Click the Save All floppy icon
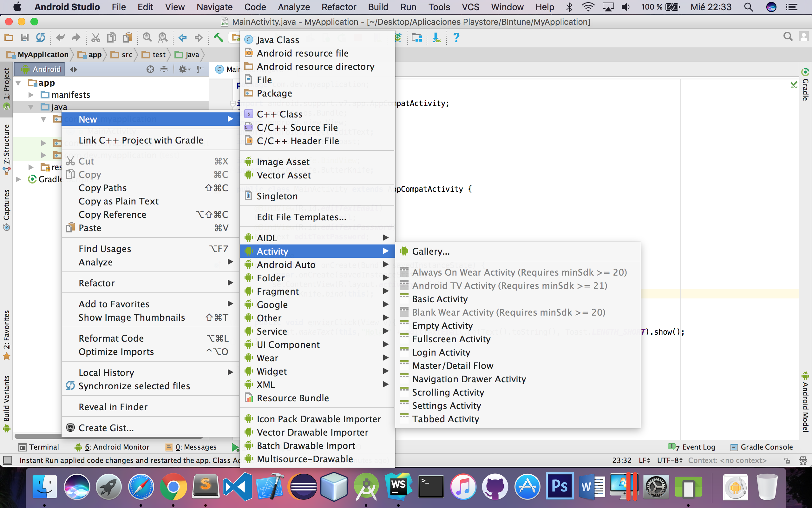This screenshot has height=508, width=812. coord(24,37)
